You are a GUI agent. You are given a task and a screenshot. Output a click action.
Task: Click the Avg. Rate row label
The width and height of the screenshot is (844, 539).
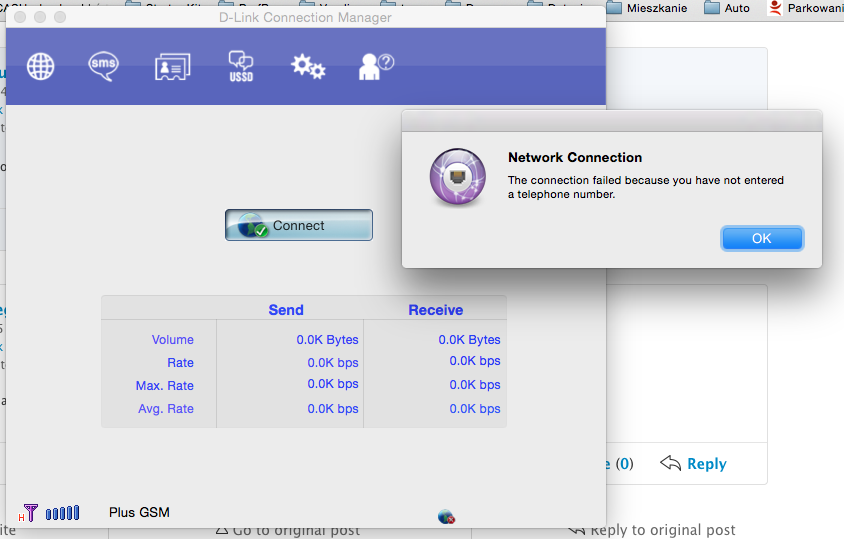click(x=165, y=409)
